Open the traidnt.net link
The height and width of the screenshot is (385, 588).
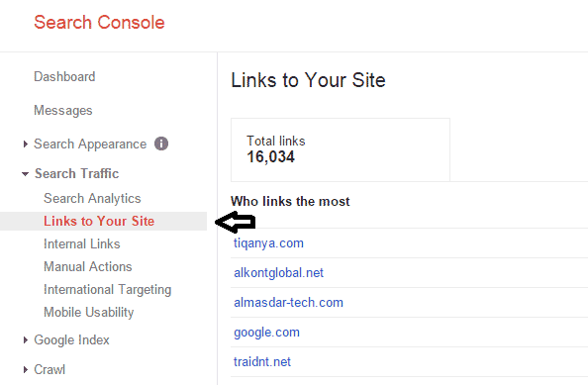(262, 362)
